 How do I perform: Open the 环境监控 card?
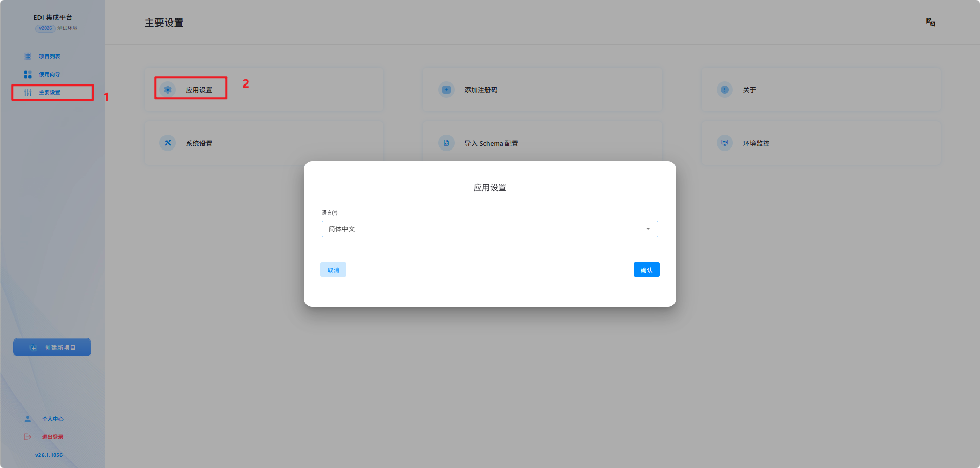tap(821, 143)
